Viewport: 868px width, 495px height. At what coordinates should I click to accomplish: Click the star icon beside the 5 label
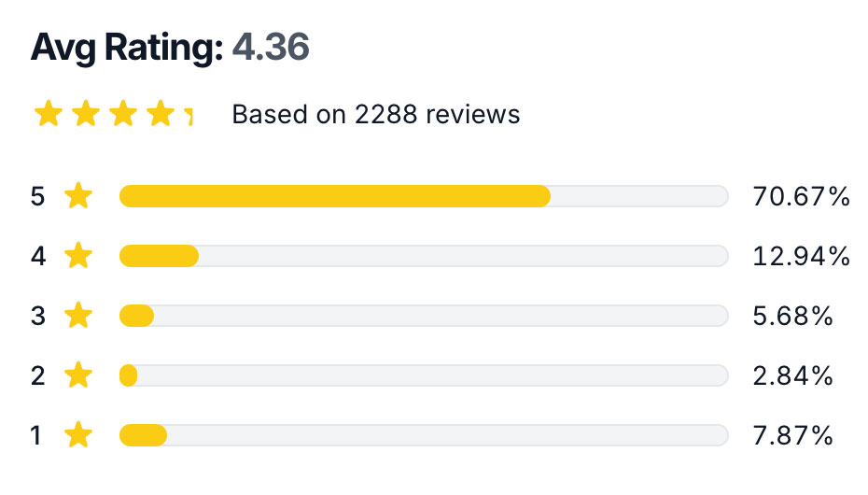click(x=78, y=196)
